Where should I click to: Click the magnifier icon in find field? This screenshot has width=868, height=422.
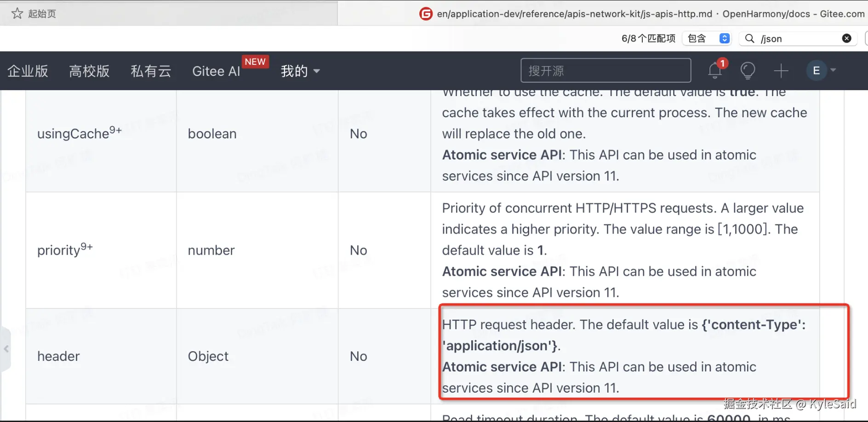pyautogui.click(x=749, y=39)
